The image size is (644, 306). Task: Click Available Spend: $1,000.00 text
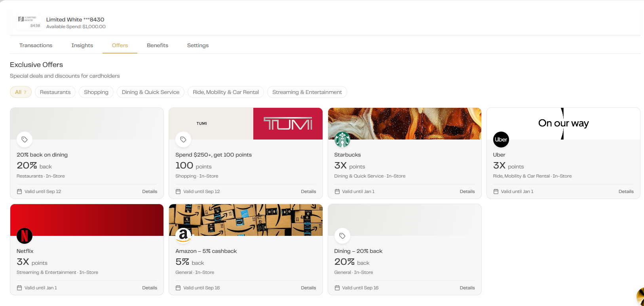76,27
